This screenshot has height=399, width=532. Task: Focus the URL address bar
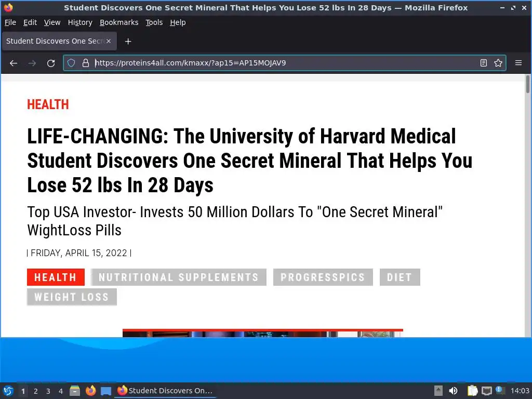pos(284,63)
